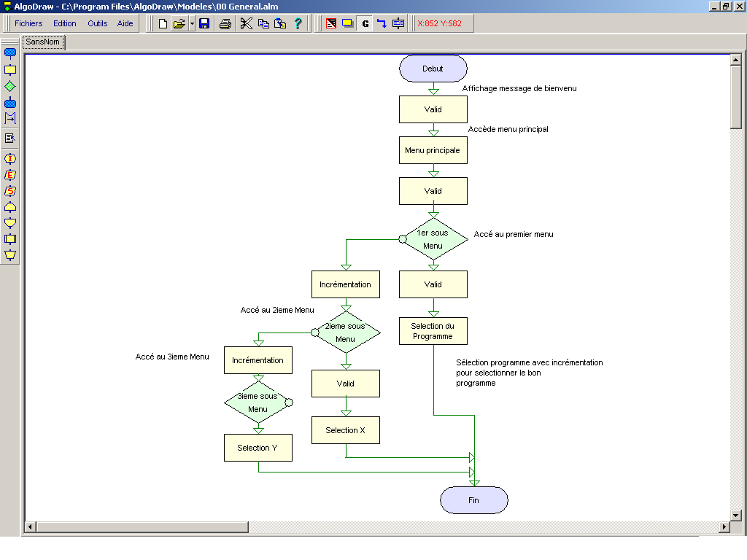Screen dimensions: 747x560
Task: Toggle the G (bold) toolbar button
Action: pos(365,23)
